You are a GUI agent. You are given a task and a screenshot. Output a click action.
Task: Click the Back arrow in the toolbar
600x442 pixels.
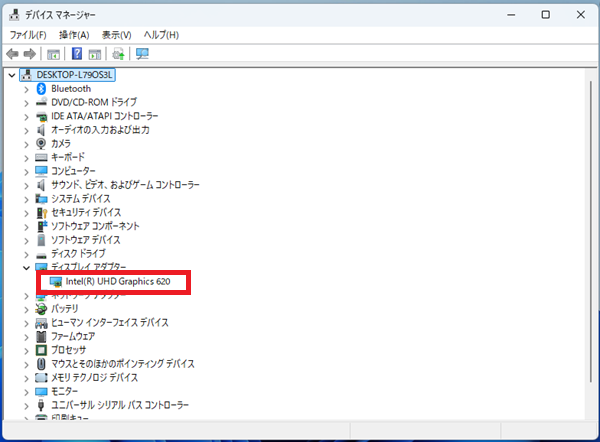(x=13, y=53)
